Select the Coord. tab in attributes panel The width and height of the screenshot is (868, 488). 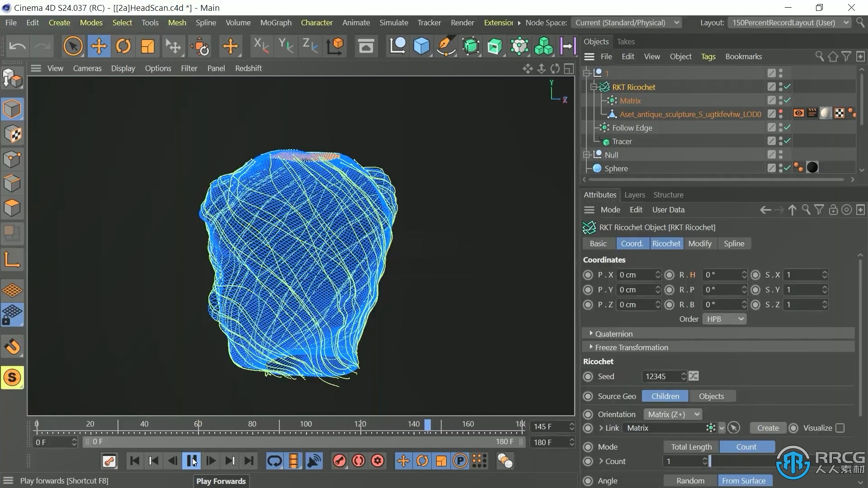tap(632, 243)
